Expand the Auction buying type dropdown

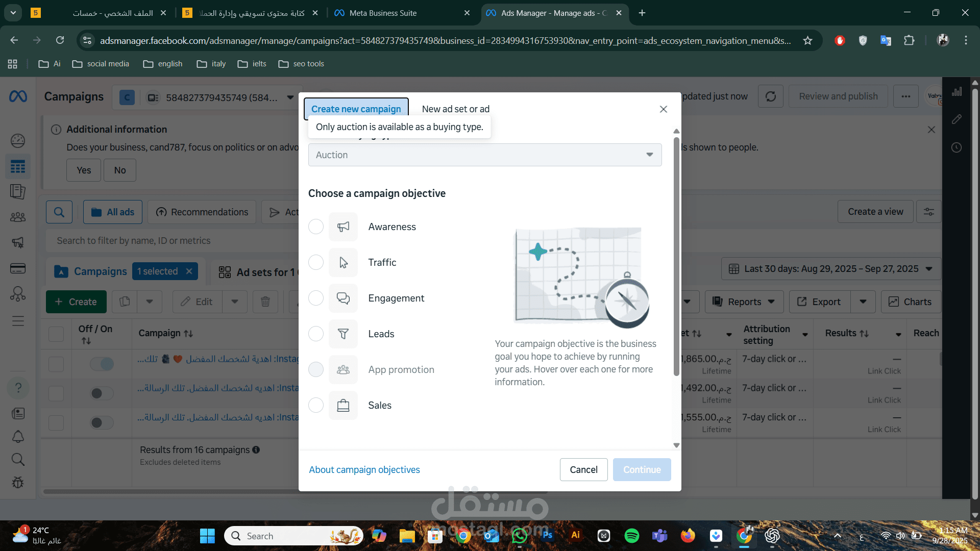click(485, 155)
